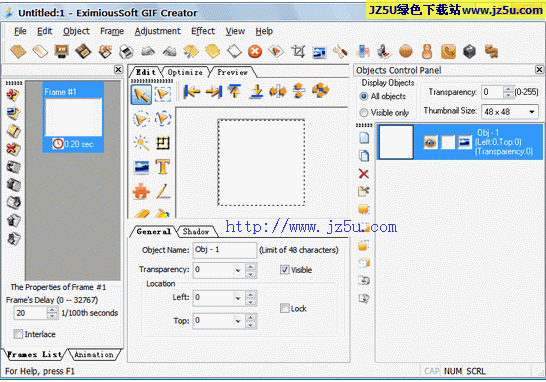
Task: Toggle the empty lock box for Obj - 1
Action: [447, 142]
